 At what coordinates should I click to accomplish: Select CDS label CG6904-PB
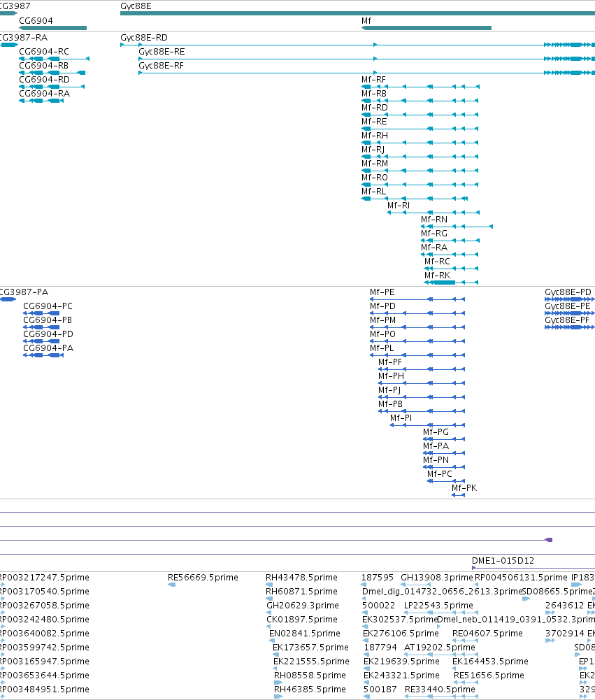point(48,320)
